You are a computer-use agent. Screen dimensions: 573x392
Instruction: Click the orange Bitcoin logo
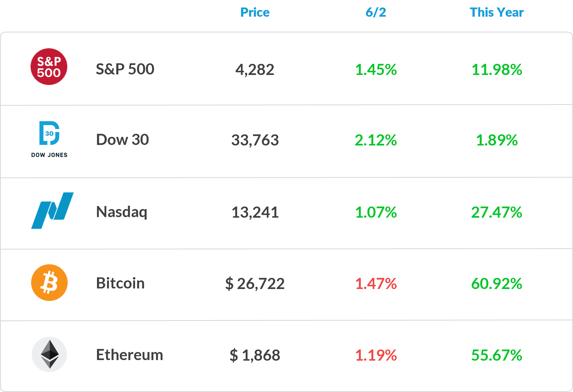pyautogui.click(x=49, y=283)
